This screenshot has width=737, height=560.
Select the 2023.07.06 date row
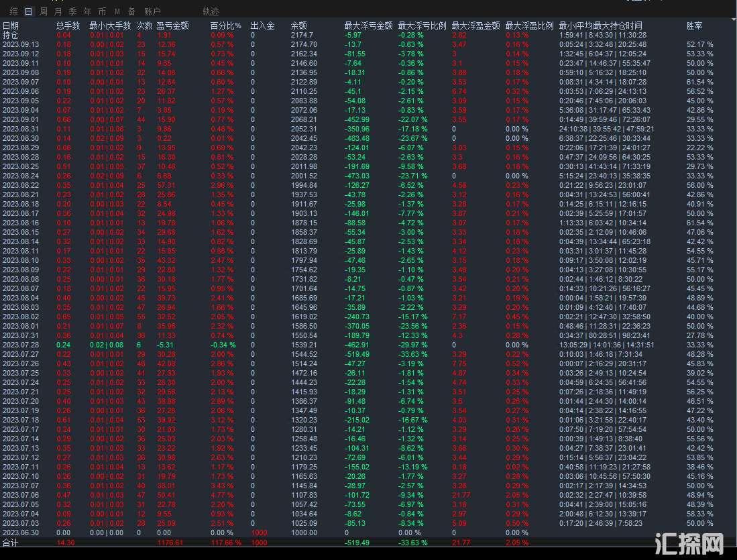click(369, 495)
